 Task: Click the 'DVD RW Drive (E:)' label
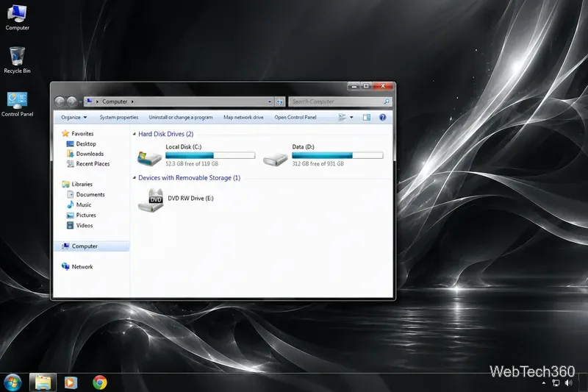click(190, 199)
